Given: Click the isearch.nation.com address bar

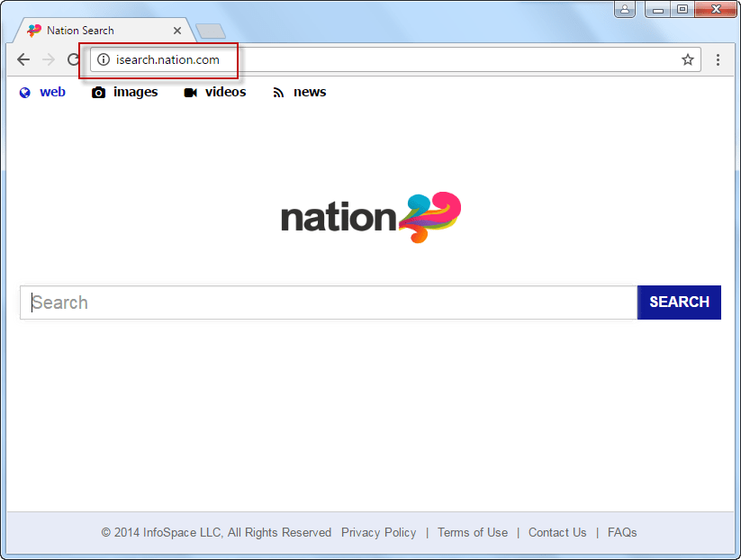Looking at the screenshot, I should coord(395,59).
